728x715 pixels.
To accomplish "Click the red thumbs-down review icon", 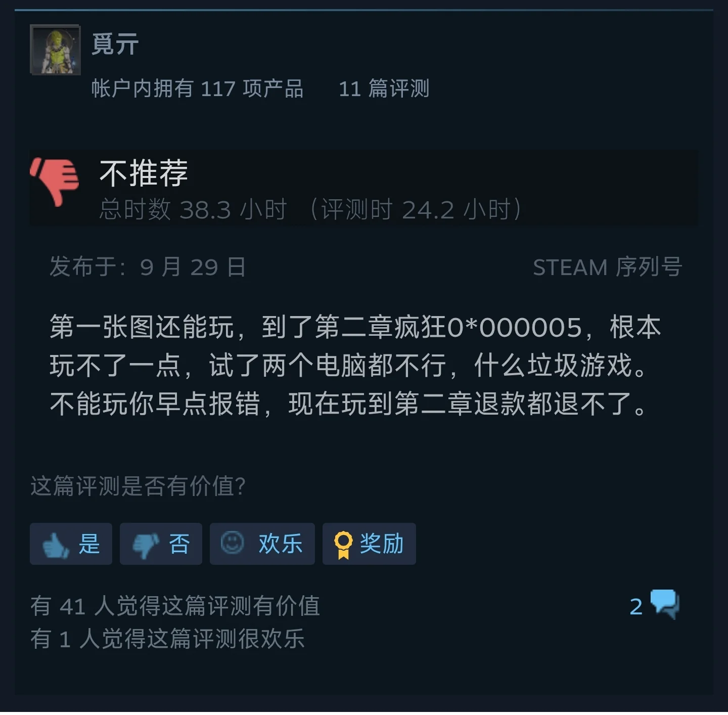I will [55, 182].
